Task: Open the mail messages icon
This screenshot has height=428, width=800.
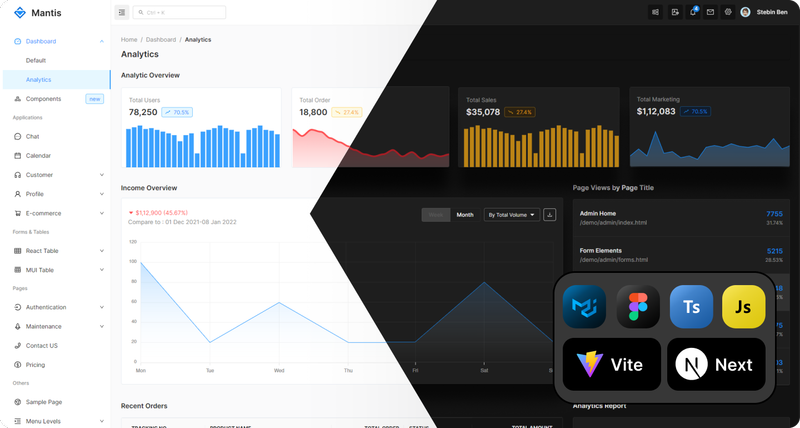Action: click(x=710, y=12)
